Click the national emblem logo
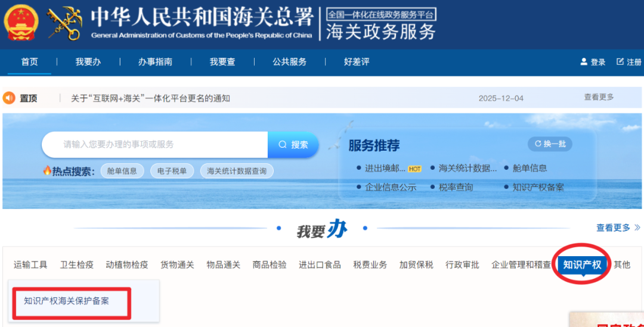The image size is (644, 327). [x=21, y=23]
